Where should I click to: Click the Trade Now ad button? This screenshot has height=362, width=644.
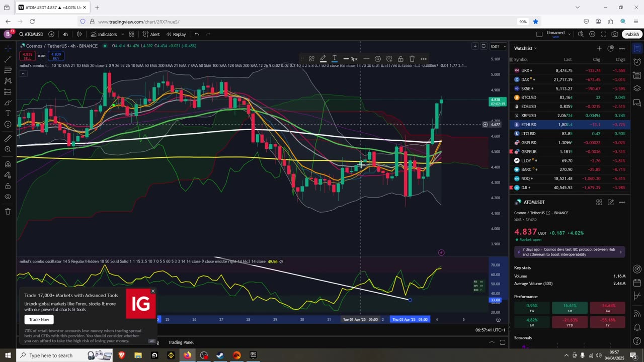pos(39,320)
